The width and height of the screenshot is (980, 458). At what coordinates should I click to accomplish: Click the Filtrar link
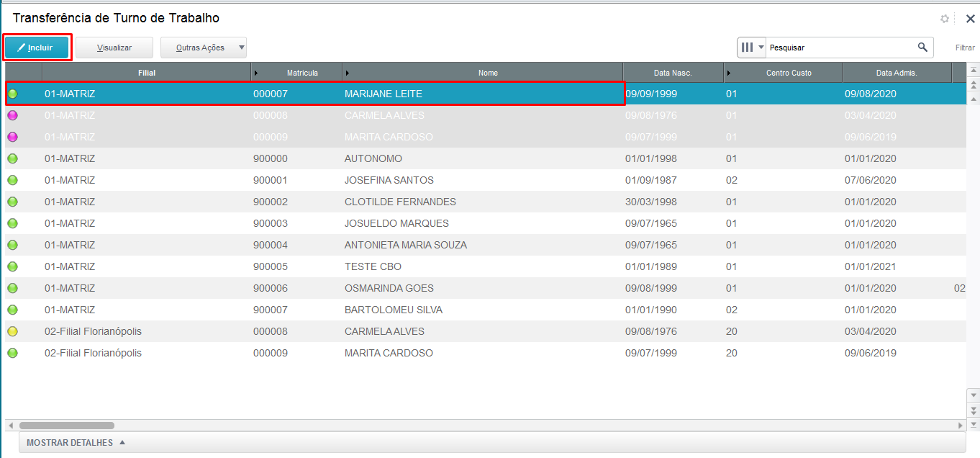[965, 48]
